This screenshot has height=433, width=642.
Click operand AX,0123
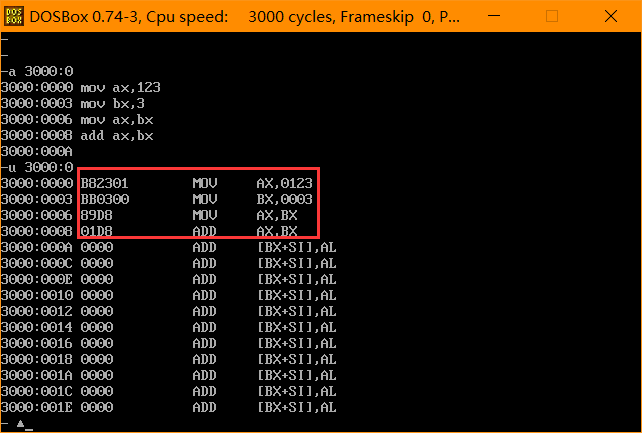285,183
